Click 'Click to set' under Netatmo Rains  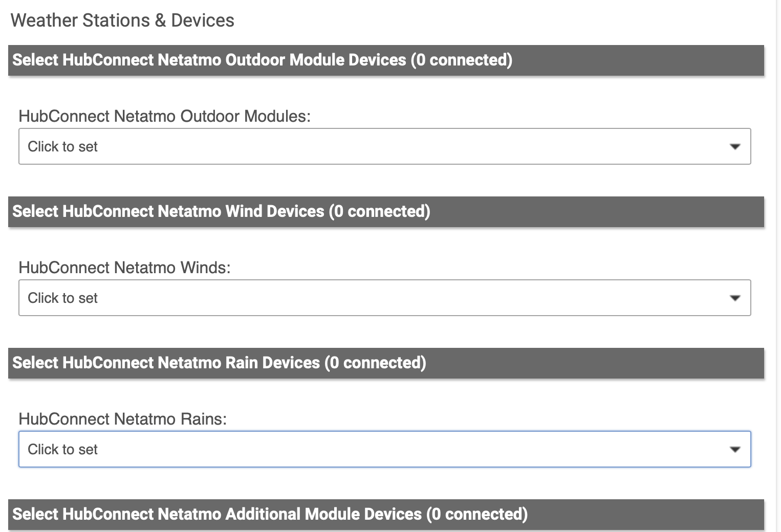[62, 450]
